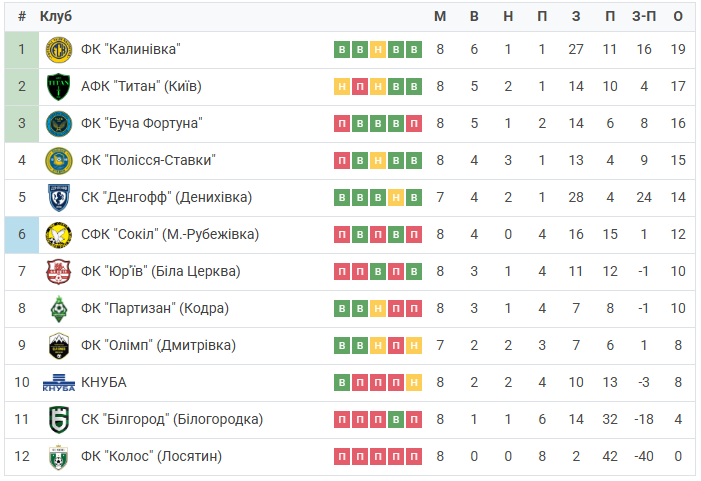Image resolution: width=701 pixels, height=481 pixels.
Task: Click the first red loss badge for Bucha Fortuna
Action: (342, 123)
